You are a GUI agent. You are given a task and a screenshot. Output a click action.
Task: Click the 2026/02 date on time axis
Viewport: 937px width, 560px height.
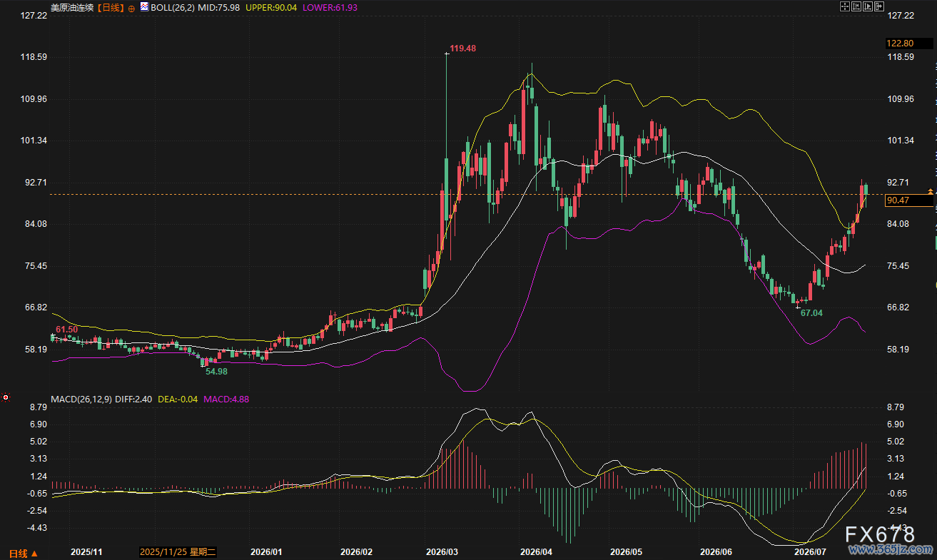pyautogui.click(x=357, y=552)
